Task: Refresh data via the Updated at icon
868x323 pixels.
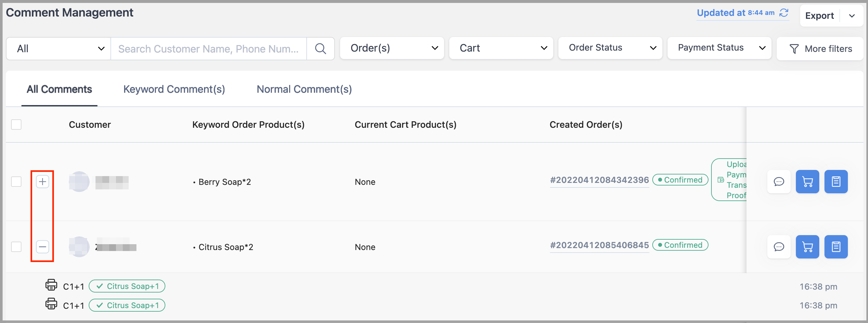Action: (784, 13)
